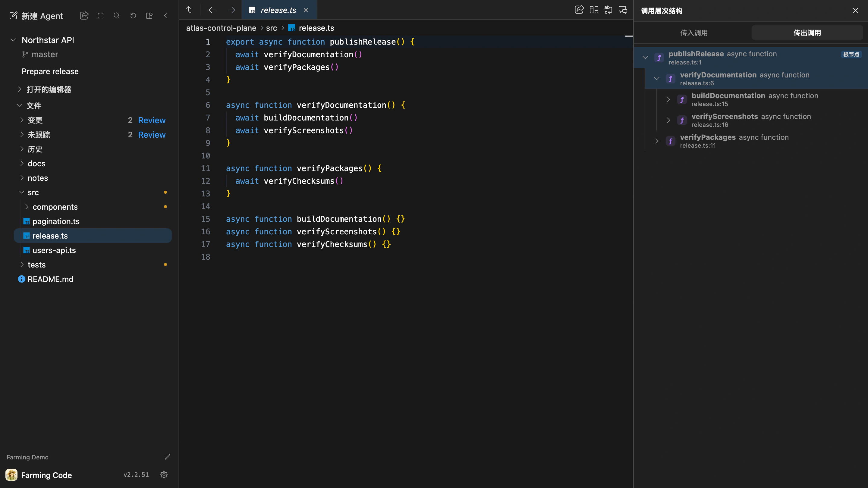Open the chat bubbles icon in the editor toolbar
868x488 pixels.
pos(623,10)
